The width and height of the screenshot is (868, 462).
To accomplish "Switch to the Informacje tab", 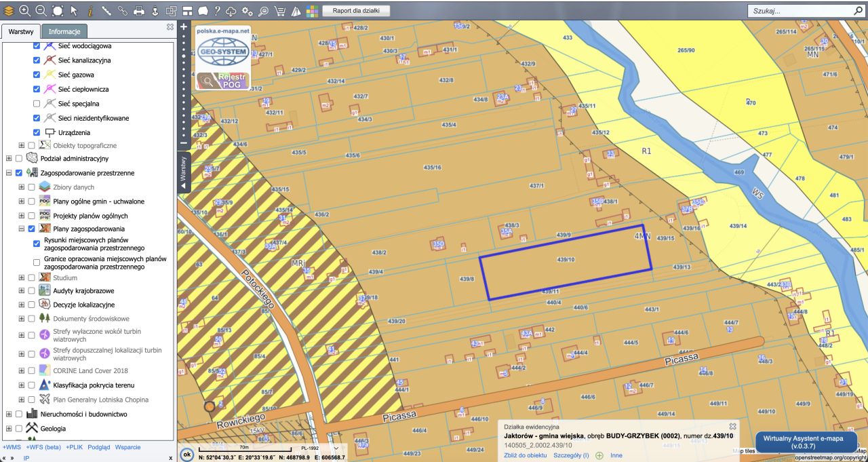I will click(x=64, y=32).
